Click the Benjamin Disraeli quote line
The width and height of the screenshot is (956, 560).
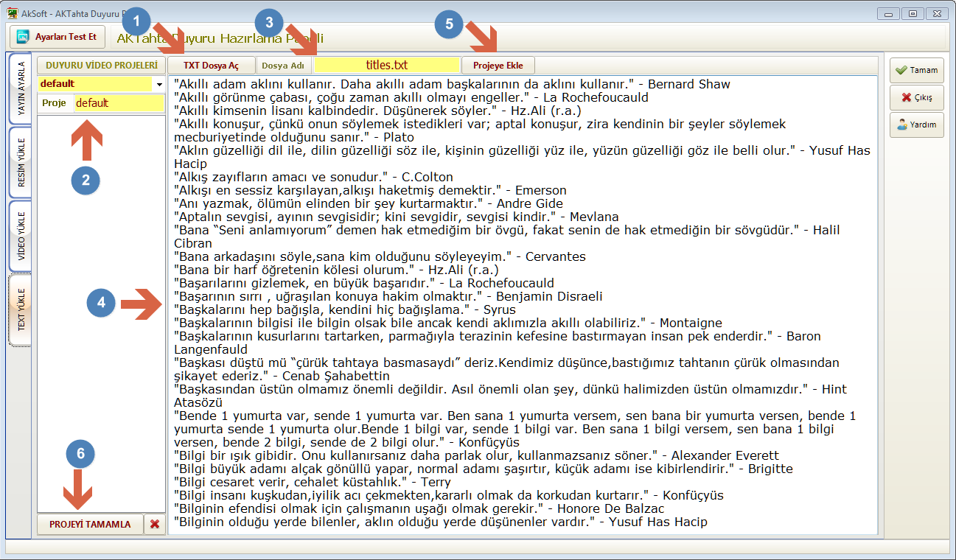point(388,296)
